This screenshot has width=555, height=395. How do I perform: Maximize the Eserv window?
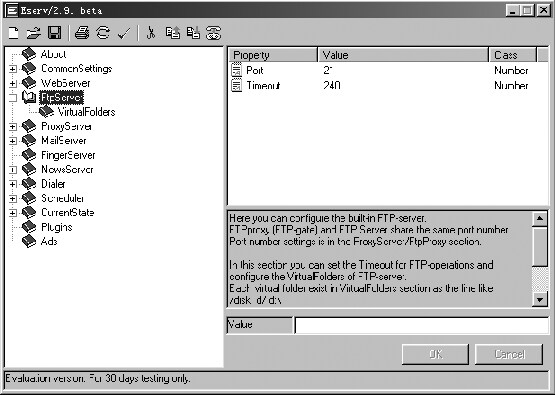point(527,10)
